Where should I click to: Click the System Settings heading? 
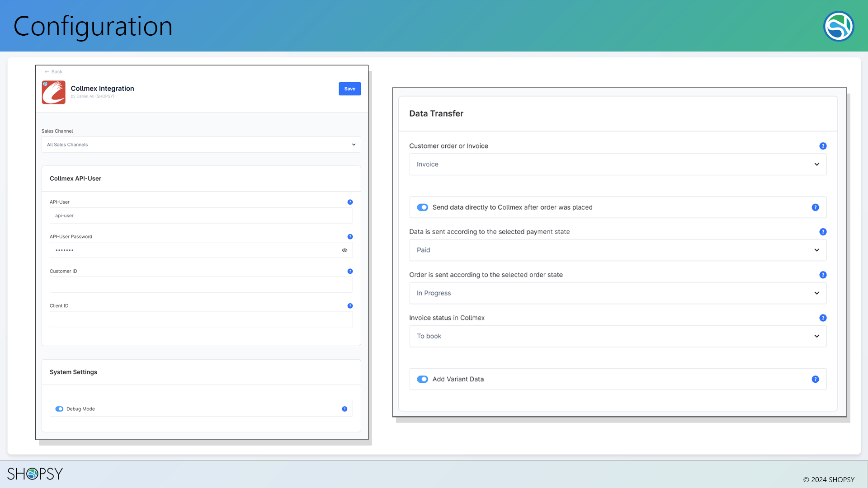click(73, 372)
